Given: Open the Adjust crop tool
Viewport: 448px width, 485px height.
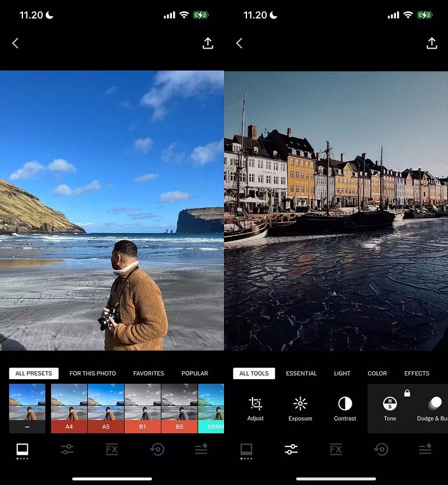Looking at the screenshot, I should click(255, 408).
